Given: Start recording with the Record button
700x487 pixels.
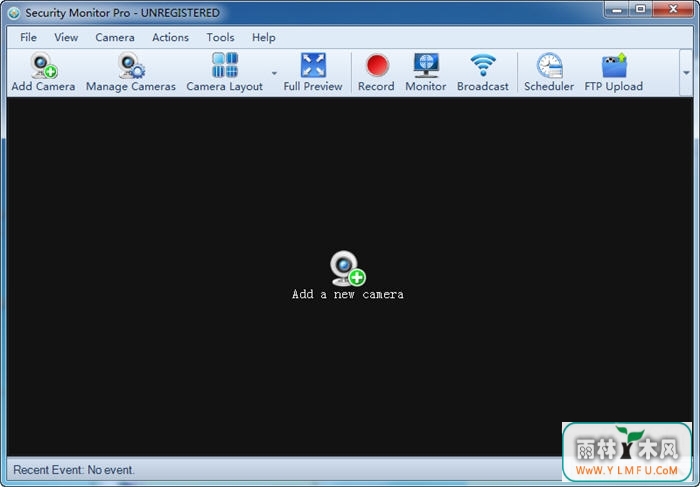Looking at the screenshot, I should click(x=376, y=72).
